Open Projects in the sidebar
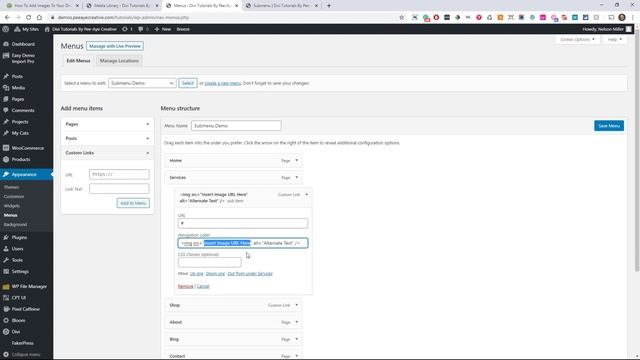Image resolution: width=640 pixels, height=360 pixels. (20, 122)
